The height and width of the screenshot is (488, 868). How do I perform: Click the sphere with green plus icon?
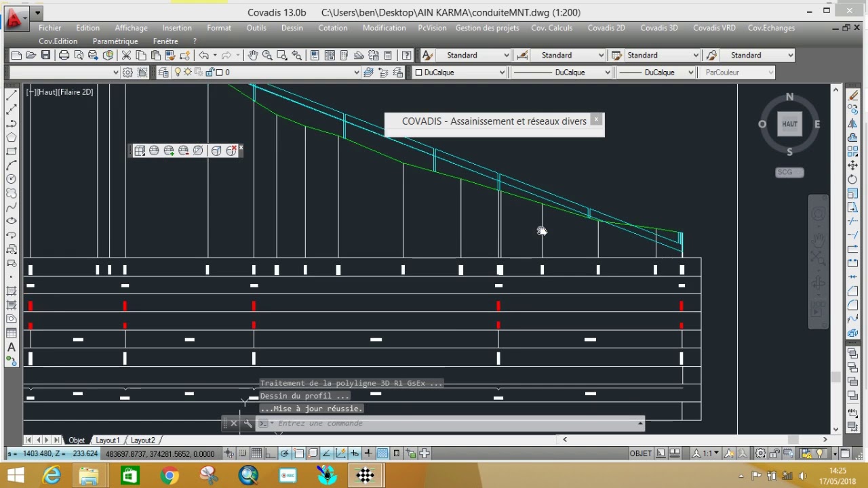coord(169,150)
